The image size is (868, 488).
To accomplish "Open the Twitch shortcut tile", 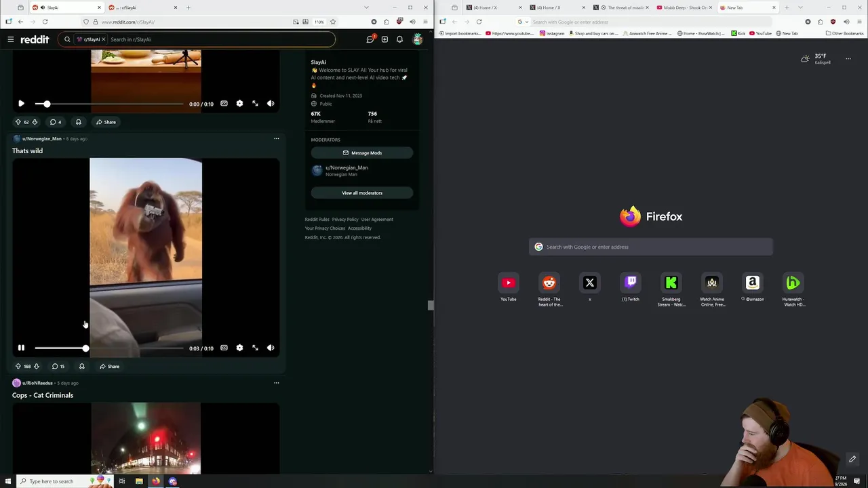I will point(631,283).
